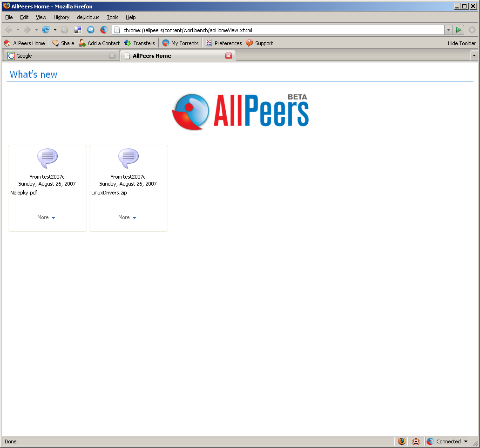Click the speech bubble icon above Nalepky.pdf
The image size is (480, 448).
[47, 158]
